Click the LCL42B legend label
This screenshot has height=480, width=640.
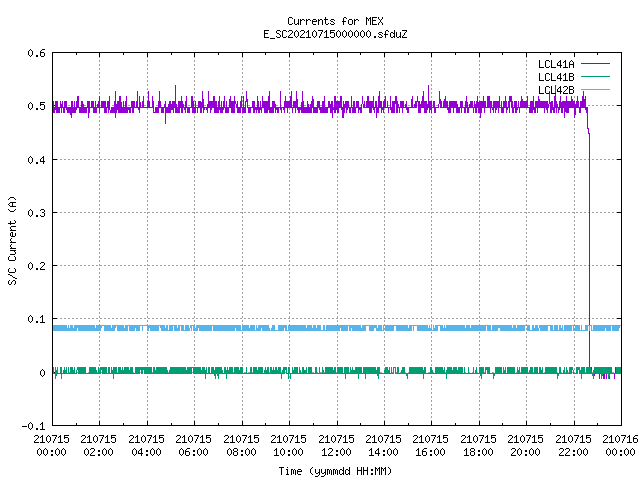556,90
